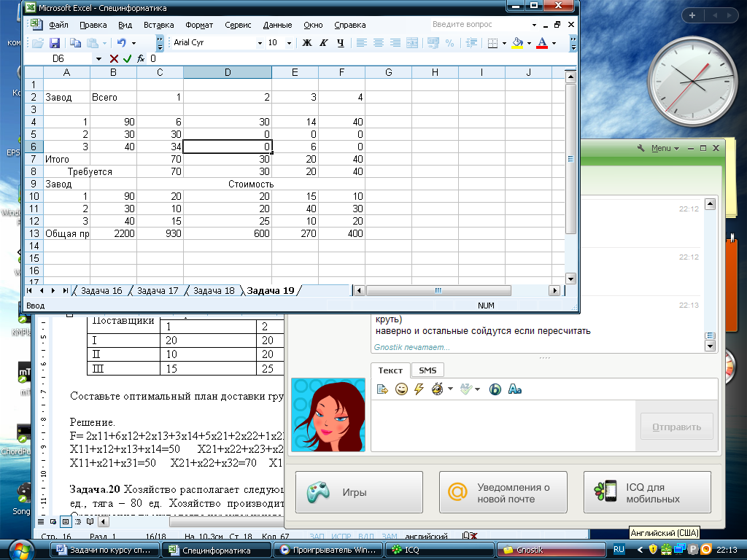
Task: Click ICQ для мобильных button
Action: [647, 492]
